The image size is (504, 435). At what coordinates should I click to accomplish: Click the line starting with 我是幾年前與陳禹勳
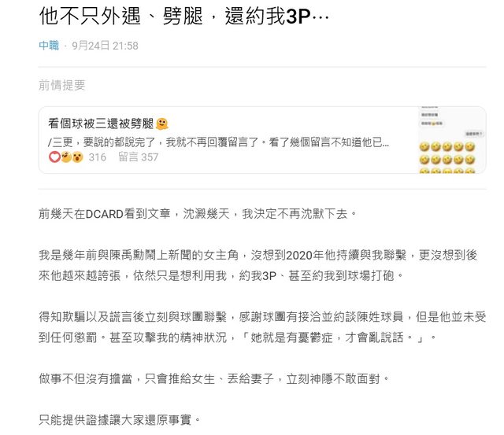point(258,255)
